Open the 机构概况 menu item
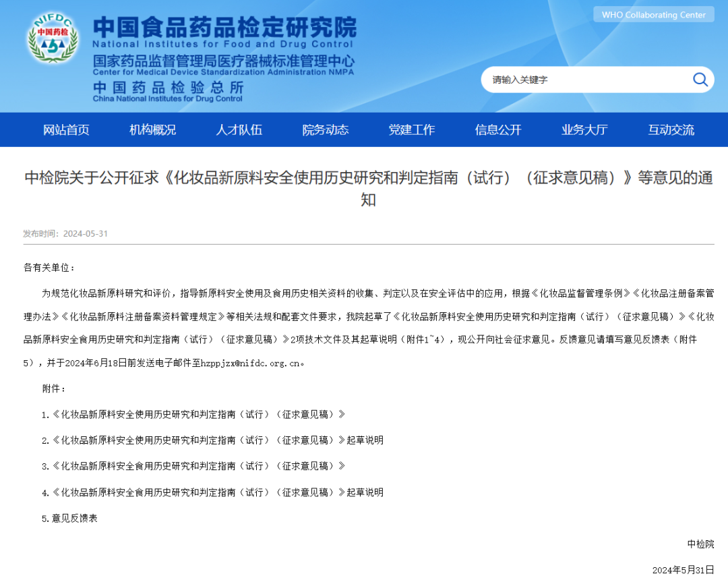This screenshot has width=728, height=582. [x=153, y=129]
